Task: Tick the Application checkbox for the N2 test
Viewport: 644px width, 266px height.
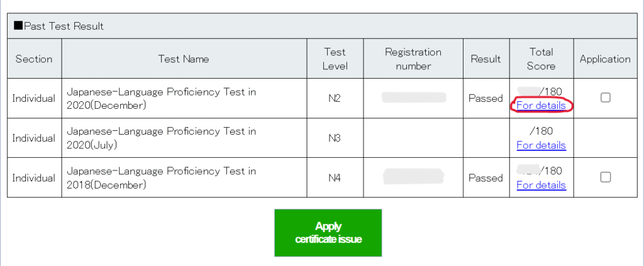Action: click(605, 97)
